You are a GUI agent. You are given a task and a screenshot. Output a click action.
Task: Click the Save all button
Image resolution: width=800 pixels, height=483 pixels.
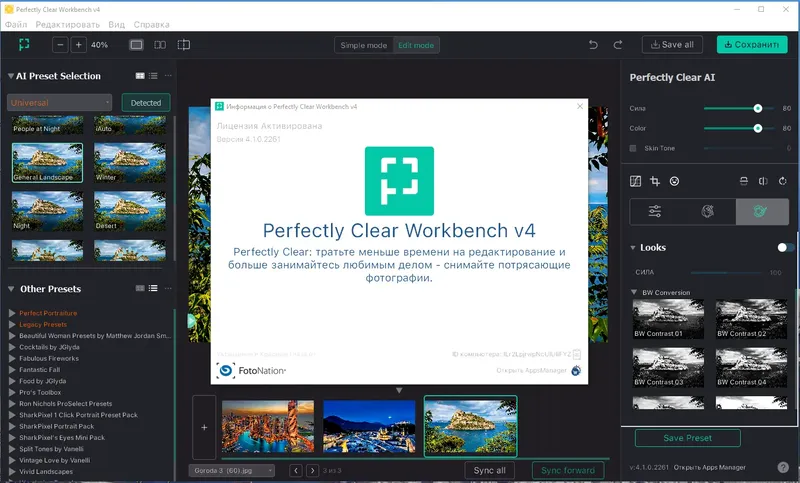click(672, 45)
